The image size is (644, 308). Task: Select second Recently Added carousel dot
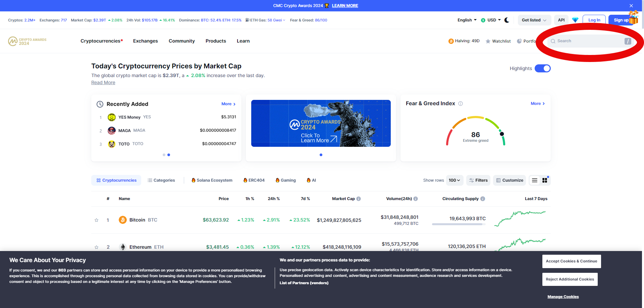(x=169, y=155)
